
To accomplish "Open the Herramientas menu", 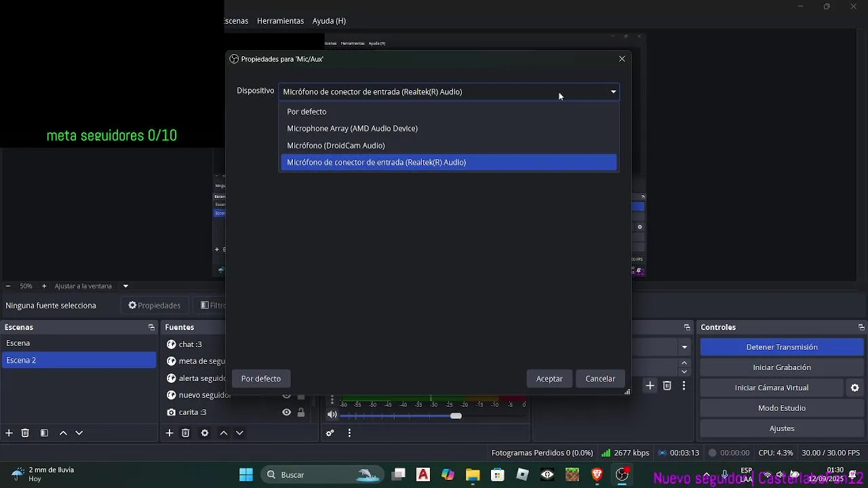I will (x=280, y=21).
